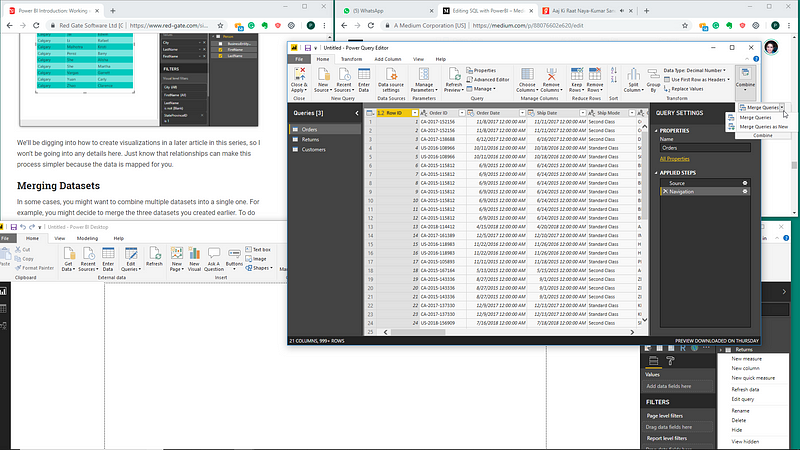Select New quick measure in the context menu

(753, 378)
